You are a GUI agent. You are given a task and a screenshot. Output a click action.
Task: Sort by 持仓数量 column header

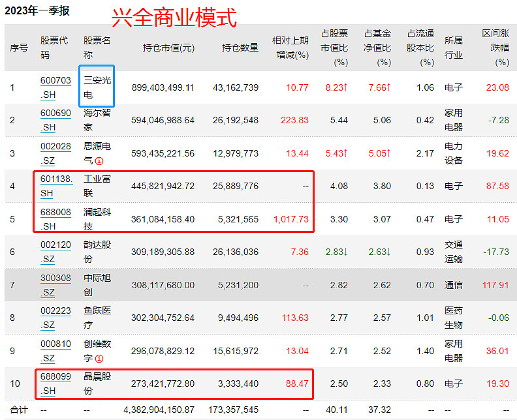pos(240,48)
